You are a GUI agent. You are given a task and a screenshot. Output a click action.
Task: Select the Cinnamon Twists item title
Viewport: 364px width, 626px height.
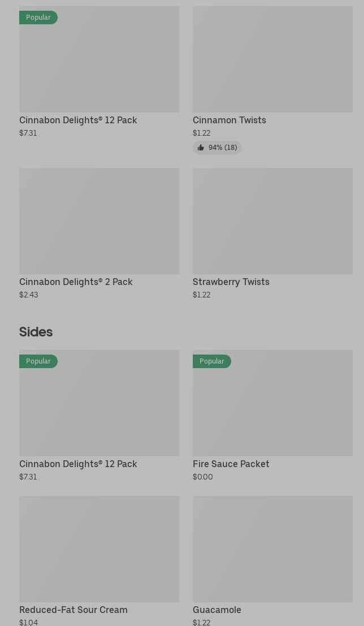229,120
